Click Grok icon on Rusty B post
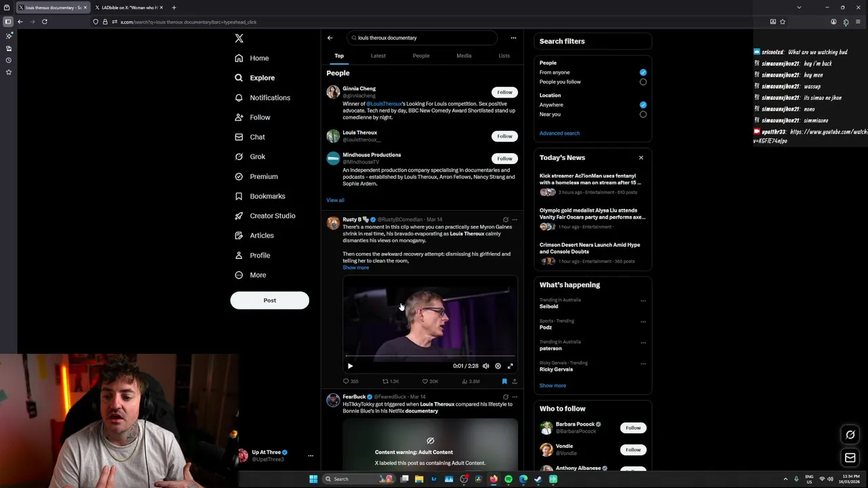This screenshot has width=868, height=488. point(505,220)
